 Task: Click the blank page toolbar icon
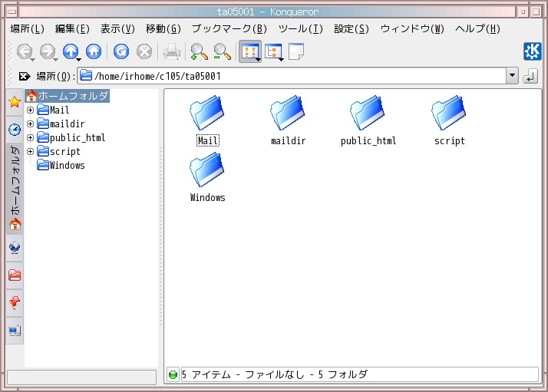(296, 51)
